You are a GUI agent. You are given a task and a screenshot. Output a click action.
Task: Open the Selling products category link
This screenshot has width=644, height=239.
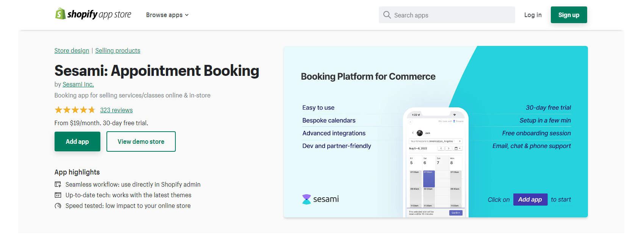coord(117,50)
